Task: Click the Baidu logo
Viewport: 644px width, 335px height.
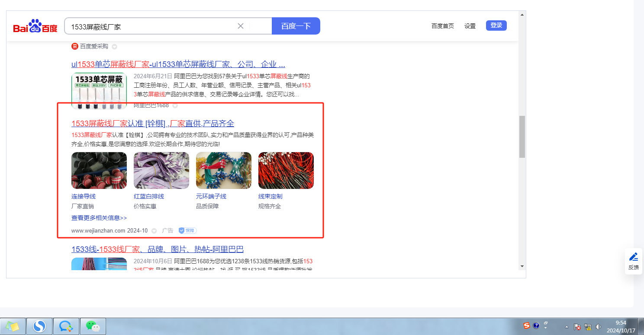Action: click(x=35, y=26)
